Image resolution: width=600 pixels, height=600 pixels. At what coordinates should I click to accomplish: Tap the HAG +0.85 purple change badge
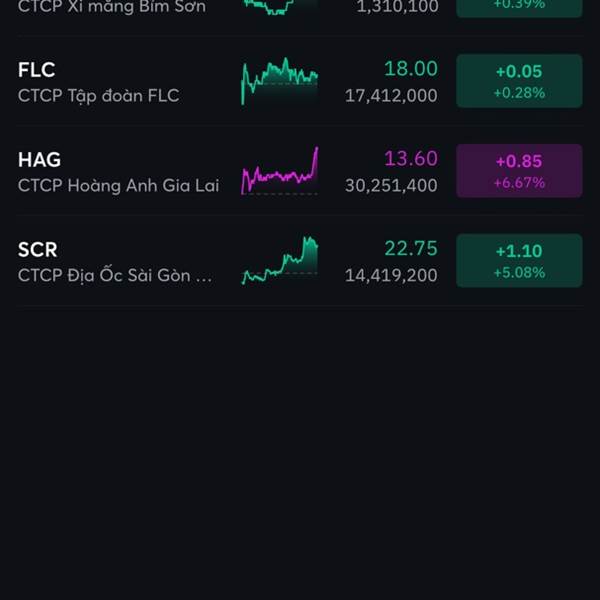tap(519, 171)
